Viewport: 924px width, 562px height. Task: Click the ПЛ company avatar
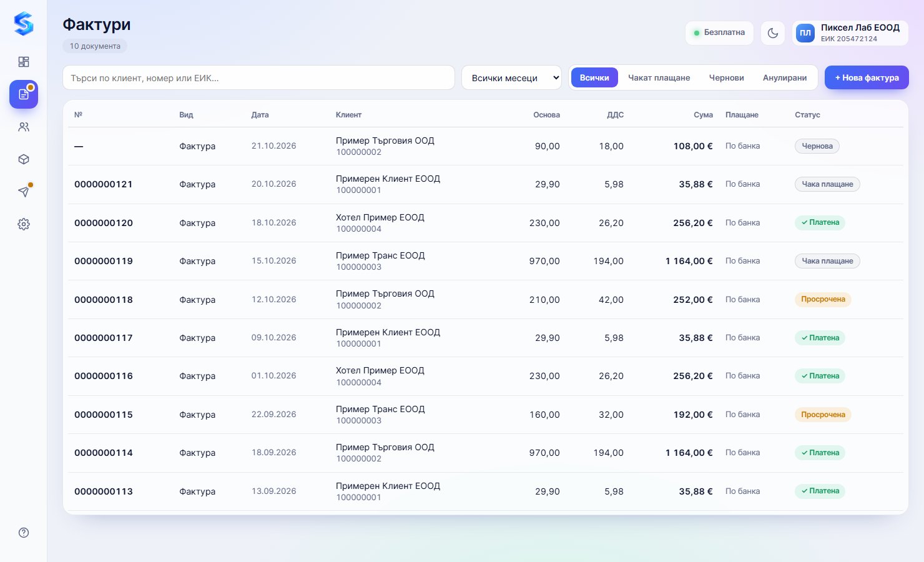coord(805,33)
